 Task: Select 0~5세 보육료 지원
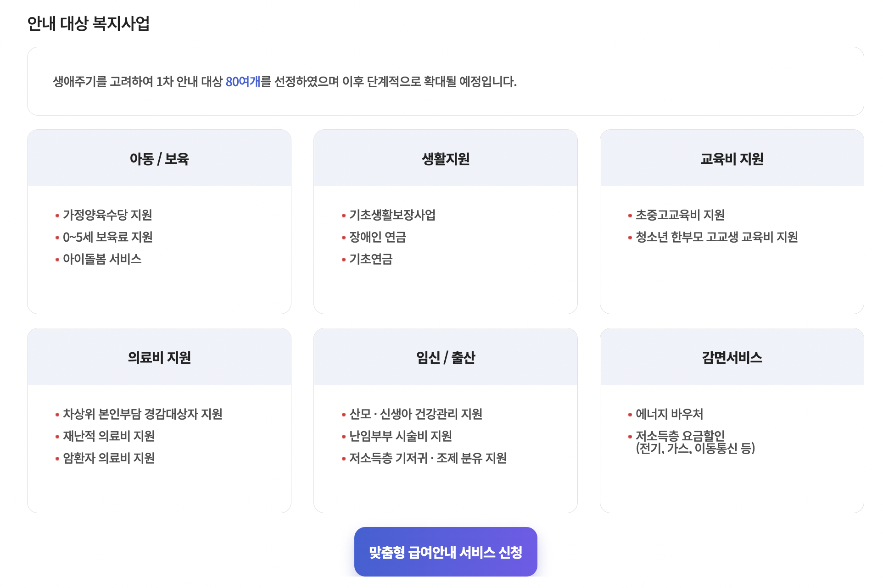(108, 237)
